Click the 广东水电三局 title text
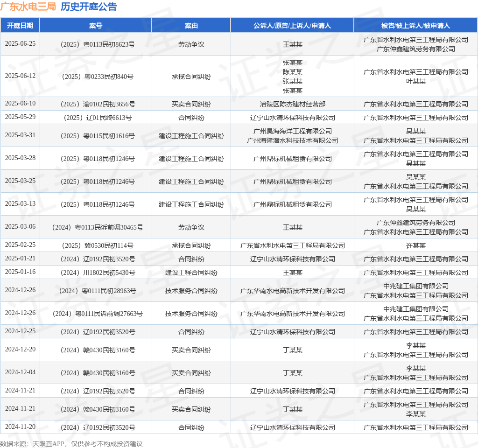 pyautogui.click(x=28, y=7)
